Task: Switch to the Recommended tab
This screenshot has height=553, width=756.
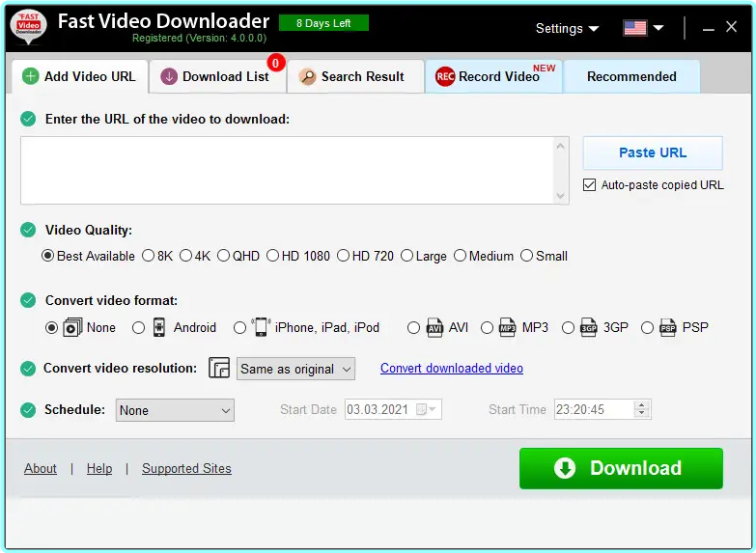Action: [631, 76]
